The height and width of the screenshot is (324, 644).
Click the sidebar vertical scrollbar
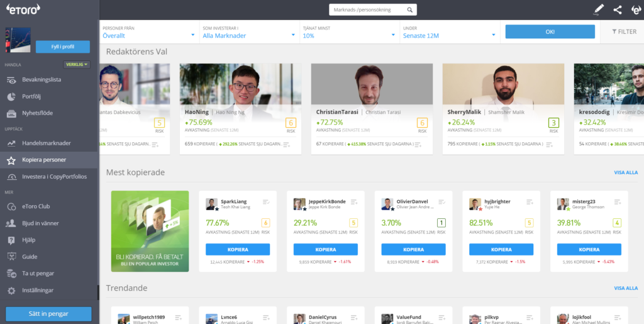(98, 293)
